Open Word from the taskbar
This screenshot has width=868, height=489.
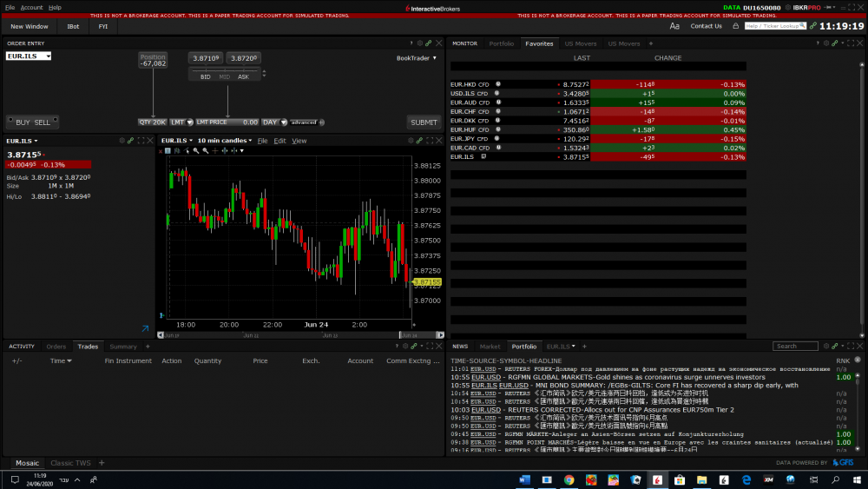coord(524,479)
